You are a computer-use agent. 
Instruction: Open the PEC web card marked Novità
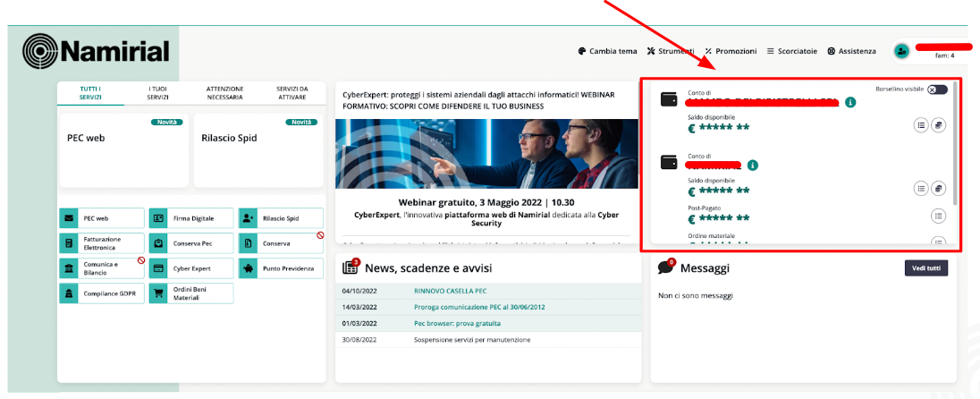123,150
